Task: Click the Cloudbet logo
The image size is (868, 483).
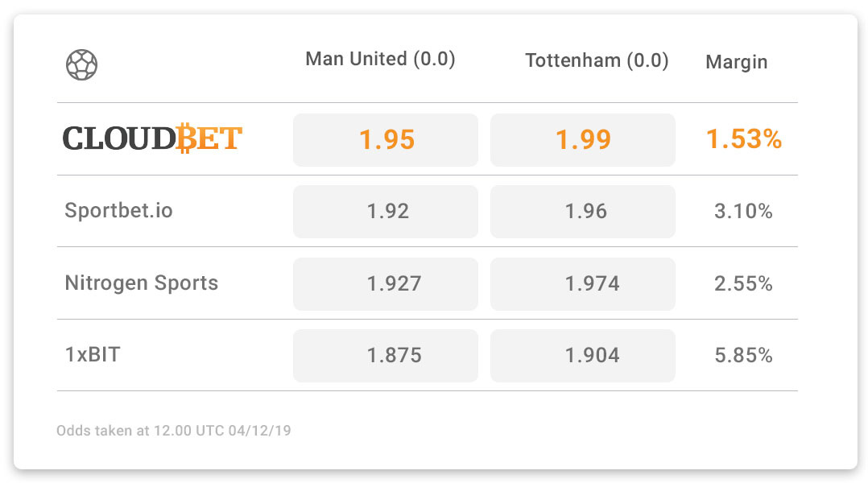Action: click(x=152, y=138)
